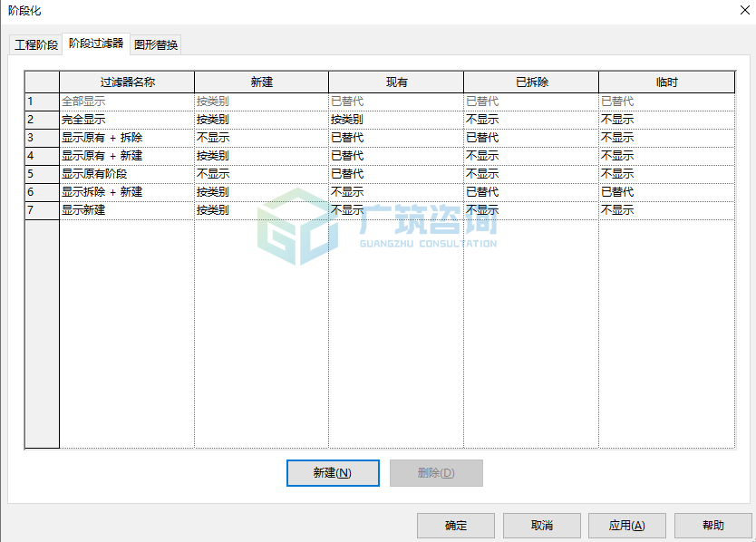Open the 新建 dropdown for 完全显示 row
Screen dimensions: 756x542
pos(261,119)
